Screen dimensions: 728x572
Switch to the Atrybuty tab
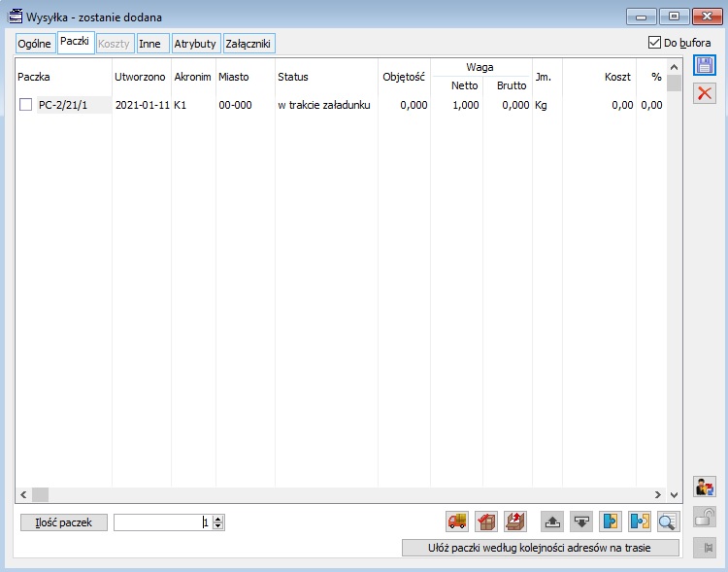pyautogui.click(x=195, y=44)
